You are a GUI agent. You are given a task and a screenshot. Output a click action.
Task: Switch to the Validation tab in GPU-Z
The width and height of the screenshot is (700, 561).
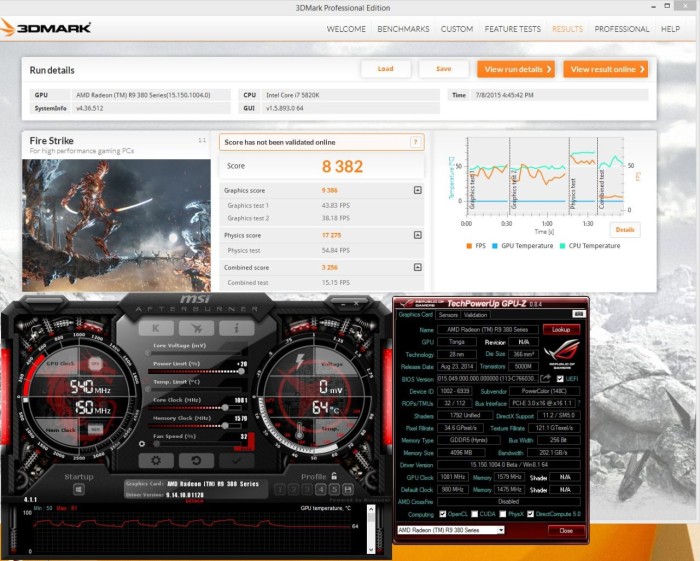click(475, 315)
